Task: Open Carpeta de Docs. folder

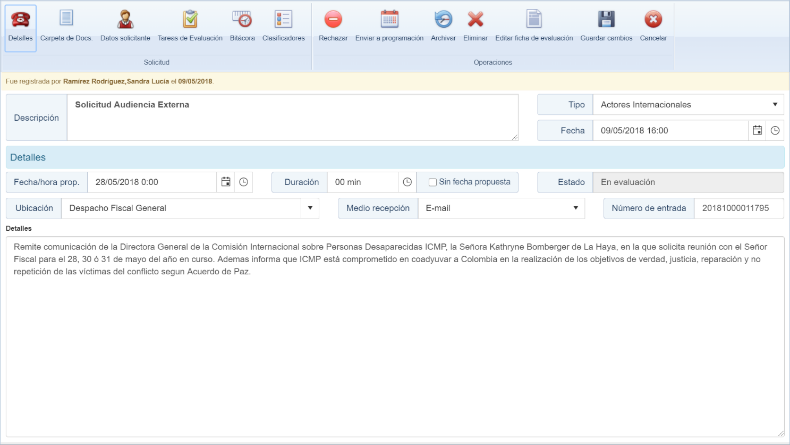Action: (66, 19)
